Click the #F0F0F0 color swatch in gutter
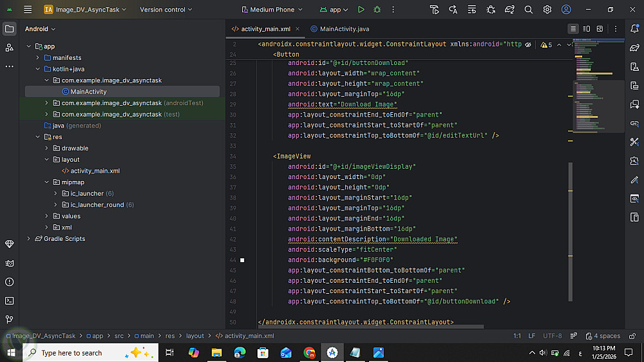This screenshot has width=644, height=362. pyautogui.click(x=242, y=260)
